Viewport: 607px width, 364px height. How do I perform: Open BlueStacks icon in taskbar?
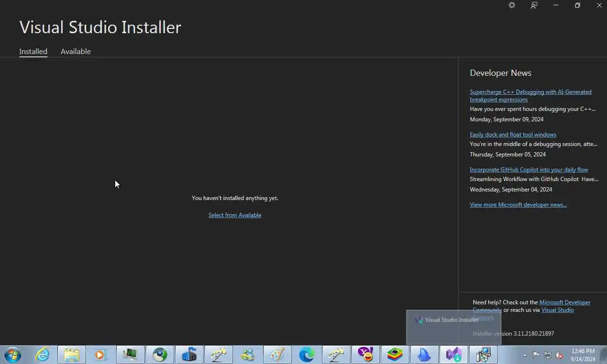[x=395, y=355]
